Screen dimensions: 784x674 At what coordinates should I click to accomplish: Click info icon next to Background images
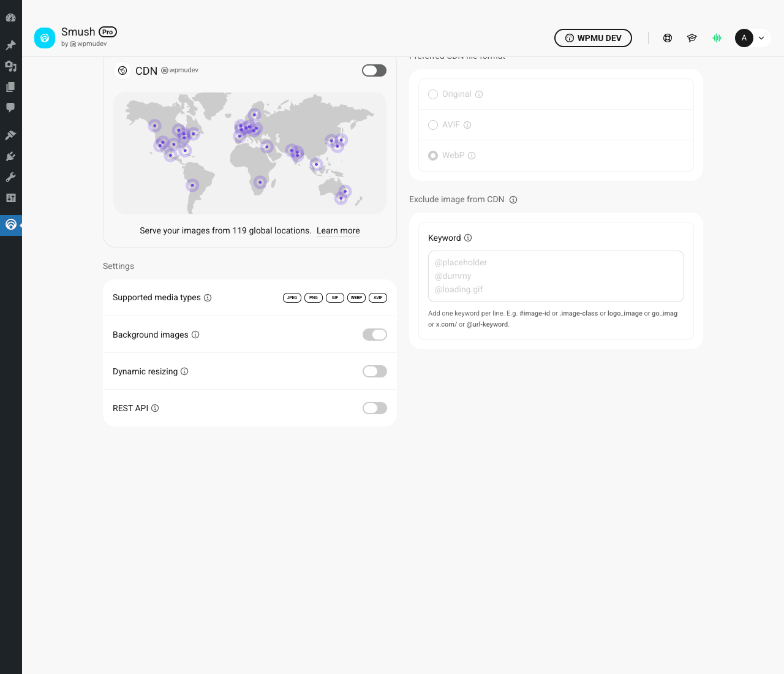pyautogui.click(x=195, y=335)
